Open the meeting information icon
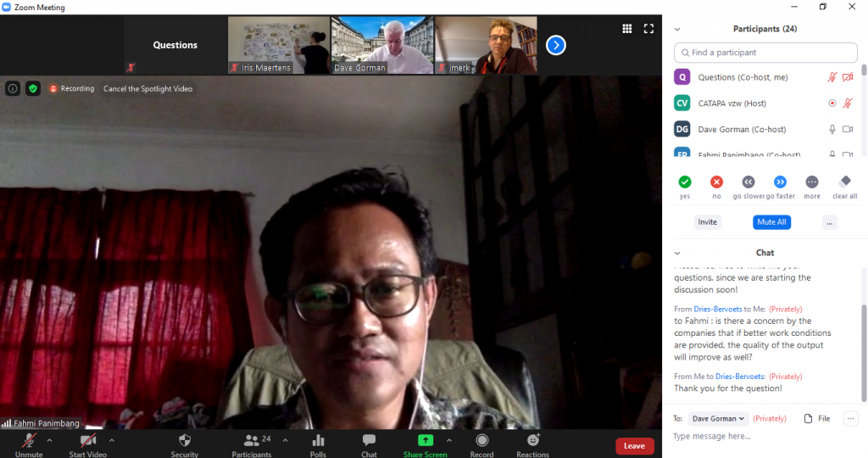The width and height of the screenshot is (868, 458). click(x=12, y=88)
